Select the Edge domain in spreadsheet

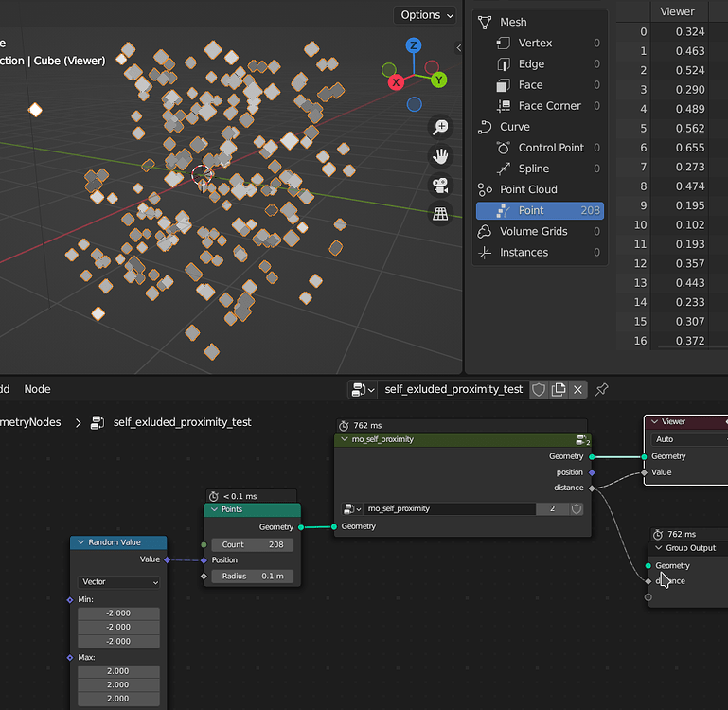click(x=540, y=63)
